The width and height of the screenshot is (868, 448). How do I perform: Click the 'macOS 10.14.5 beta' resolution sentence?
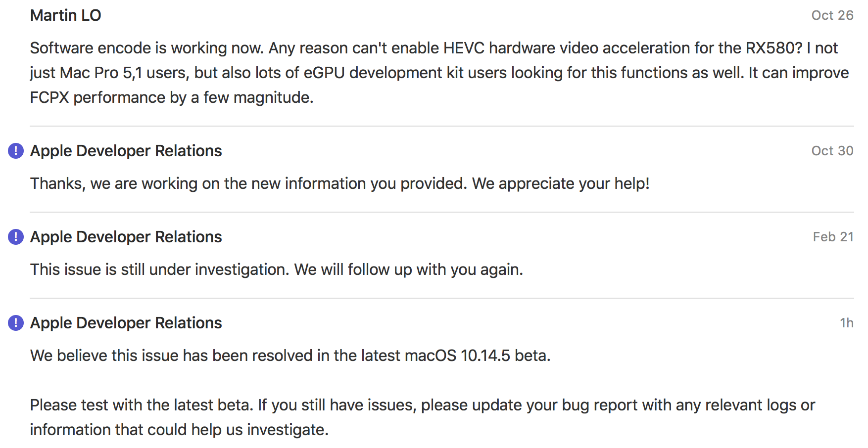[x=290, y=356]
